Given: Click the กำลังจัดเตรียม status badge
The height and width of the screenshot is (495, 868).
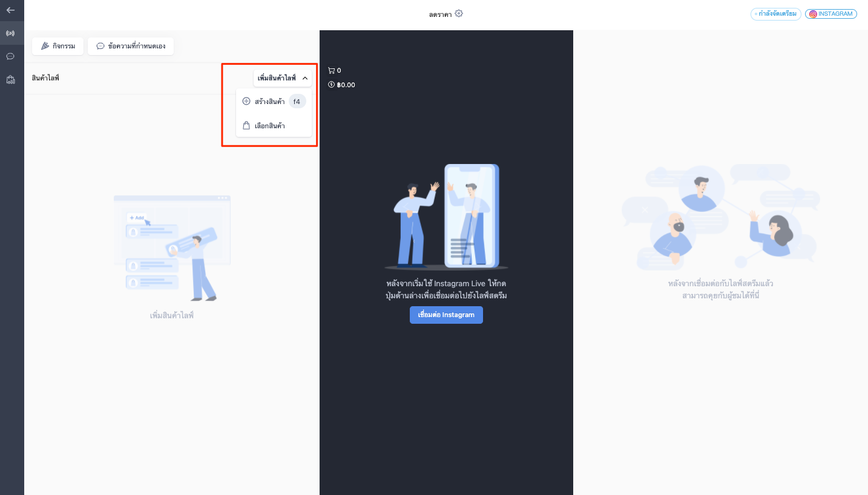Looking at the screenshot, I should click(776, 14).
